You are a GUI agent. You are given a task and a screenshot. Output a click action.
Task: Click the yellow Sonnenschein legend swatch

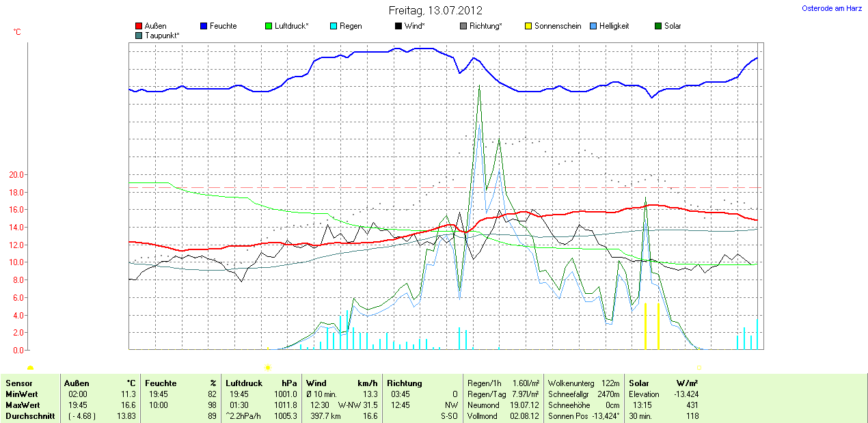(528, 26)
